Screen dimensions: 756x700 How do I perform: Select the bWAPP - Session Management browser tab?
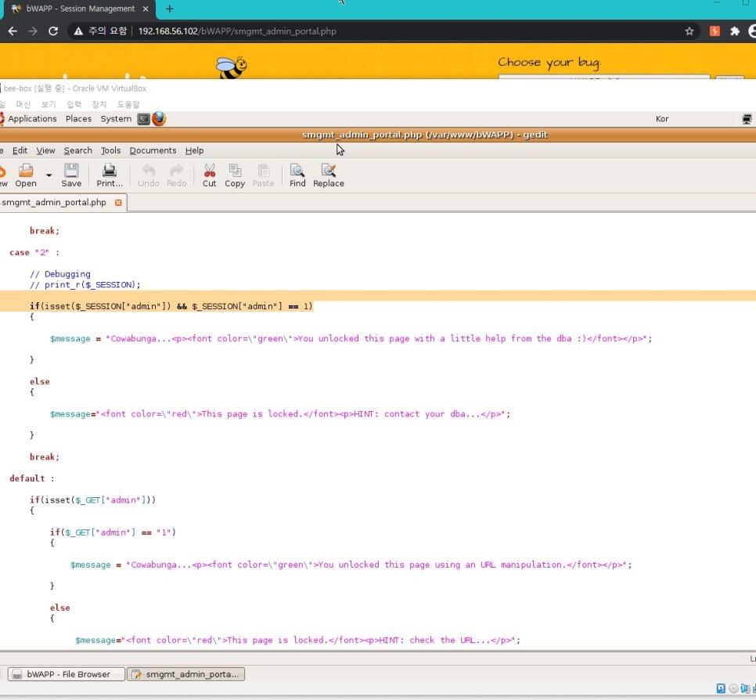[80, 9]
